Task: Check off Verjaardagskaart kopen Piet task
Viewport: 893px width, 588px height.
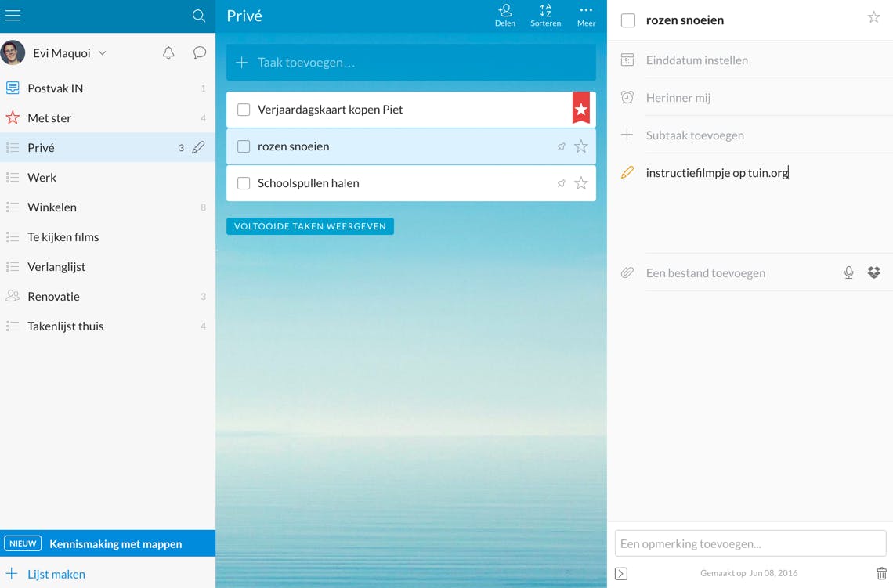Action: click(244, 110)
